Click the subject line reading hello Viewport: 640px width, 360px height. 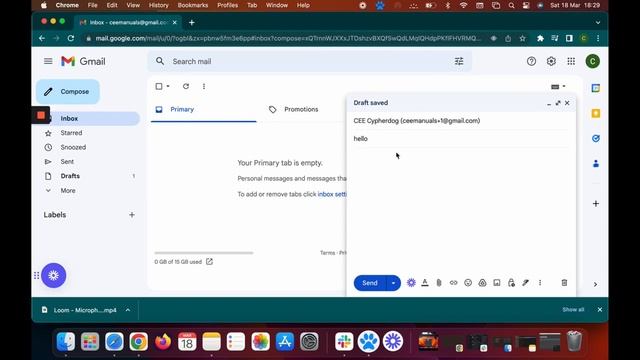pyautogui.click(x=461, y=139)
